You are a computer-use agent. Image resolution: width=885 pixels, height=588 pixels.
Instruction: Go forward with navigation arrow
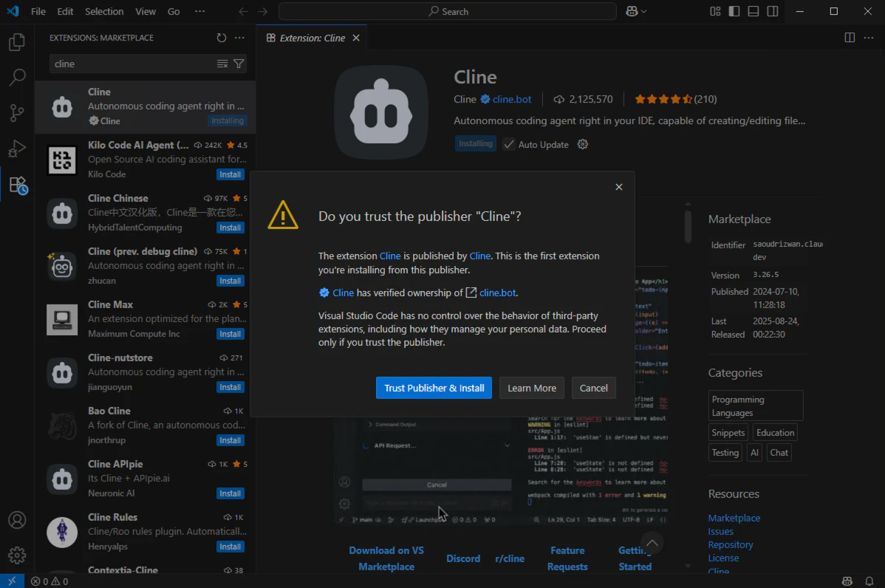tap(262, 11)
